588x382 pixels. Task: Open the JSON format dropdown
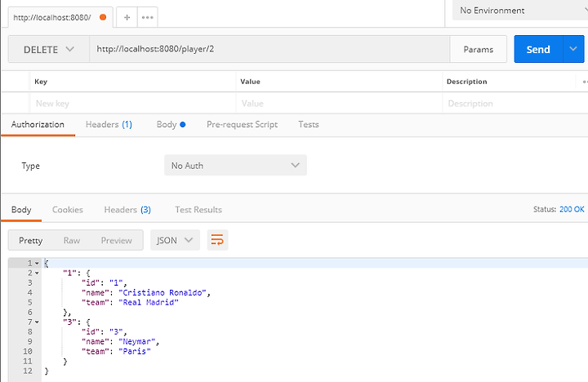[x=175, y=240]
